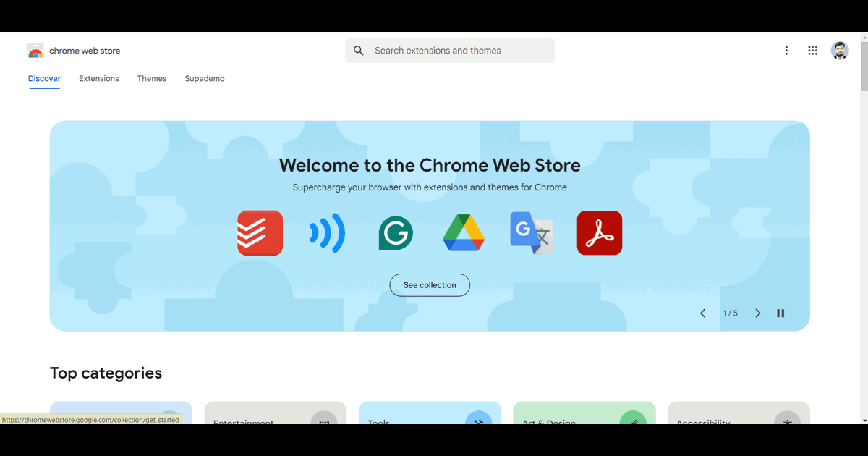Open the account profile avatar
Screen dimensions: 868x456
840,51
